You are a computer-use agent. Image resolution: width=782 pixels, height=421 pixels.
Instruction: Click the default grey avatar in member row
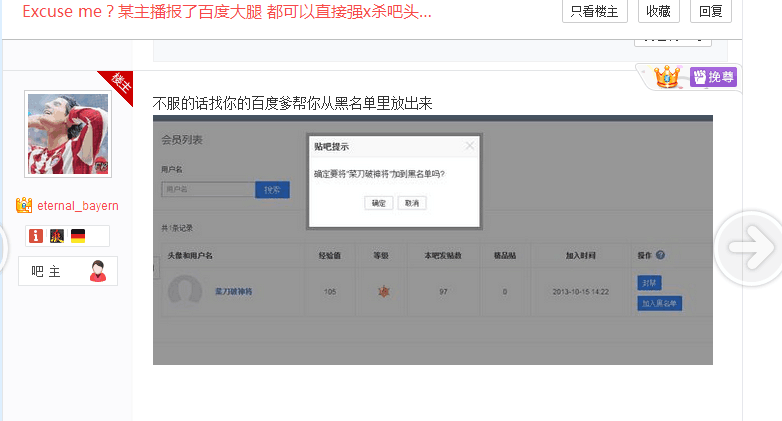coord(185,291)
